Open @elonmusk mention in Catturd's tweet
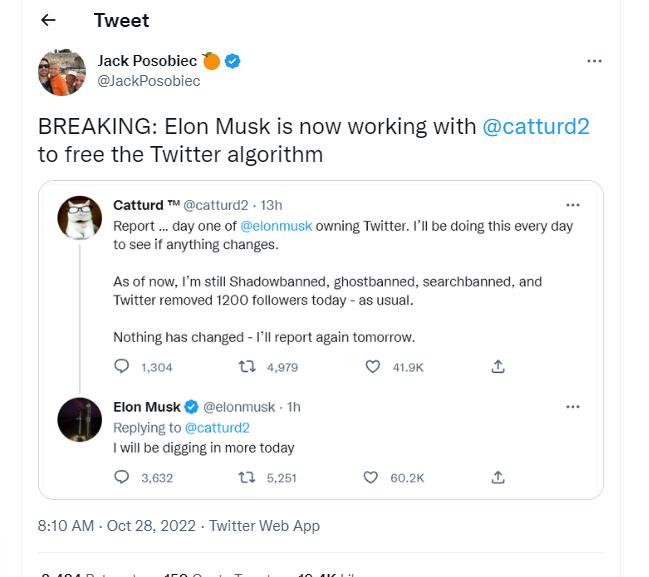This screenshot has width=649, height=577. (x=276, y=226)
